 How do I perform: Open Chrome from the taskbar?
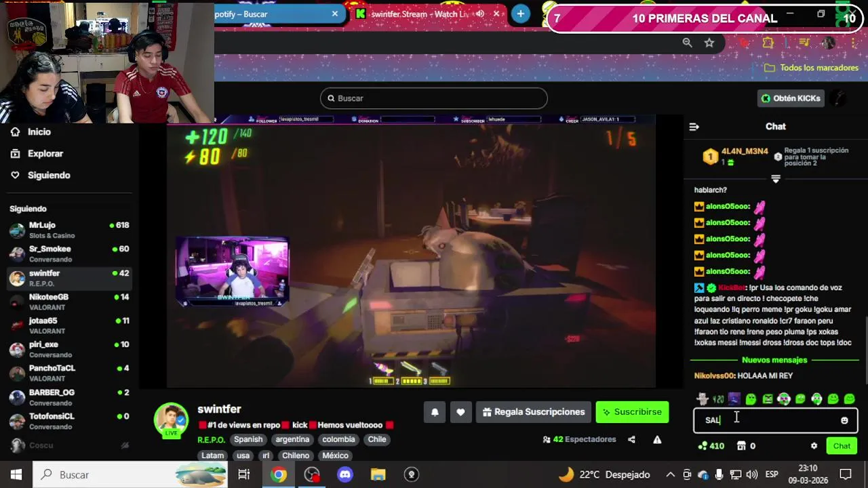click(279, 474)
